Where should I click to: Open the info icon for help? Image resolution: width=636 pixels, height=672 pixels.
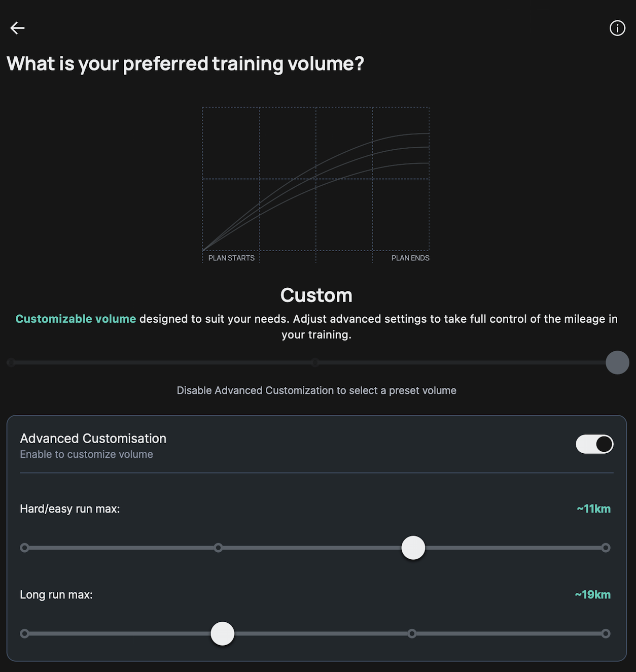click(617, 28)
